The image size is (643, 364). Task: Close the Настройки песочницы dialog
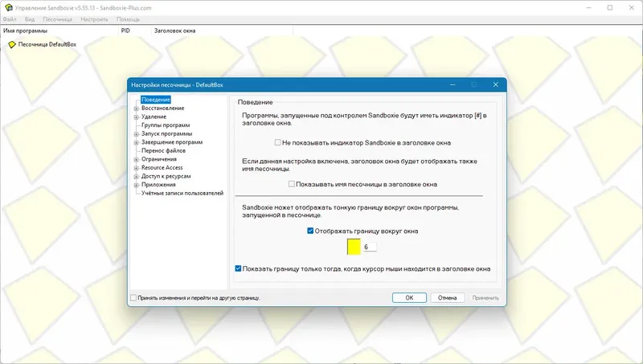[495, 84]
